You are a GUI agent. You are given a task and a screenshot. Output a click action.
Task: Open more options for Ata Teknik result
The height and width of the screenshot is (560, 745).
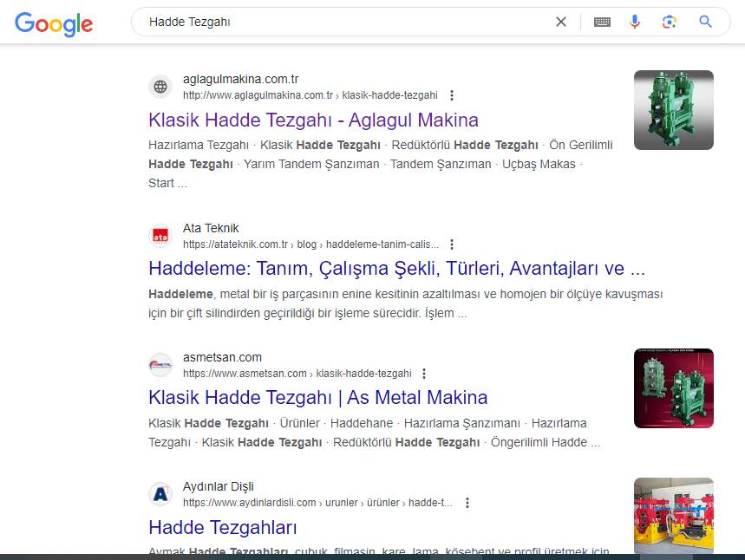coord(452,244)
